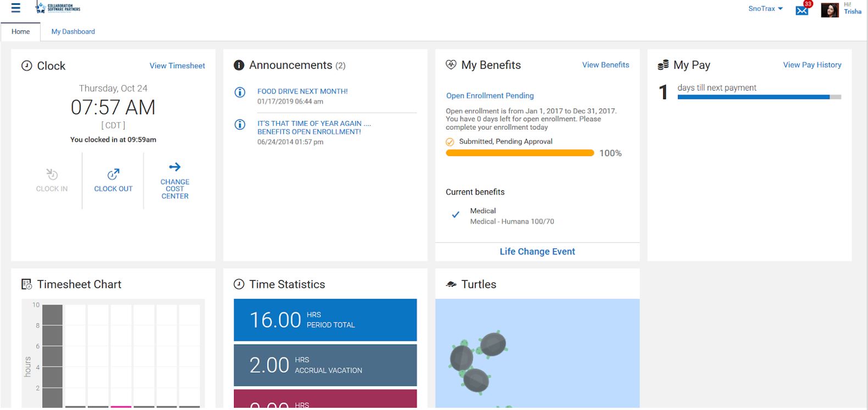Click Trisha's profile avatar photo
The width and height of the screenshot is (868, 410).
click(x=829, y=10)
